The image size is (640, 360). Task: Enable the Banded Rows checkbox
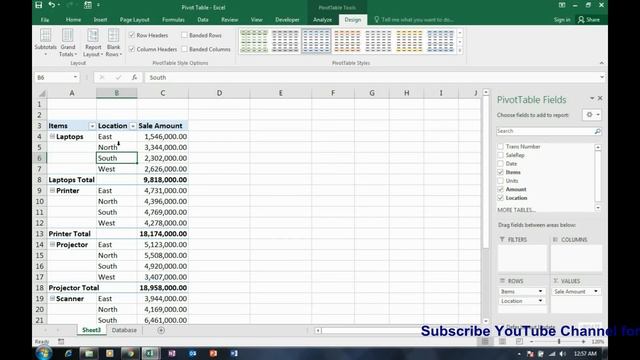pyautogui.click(x=184, y=36)
